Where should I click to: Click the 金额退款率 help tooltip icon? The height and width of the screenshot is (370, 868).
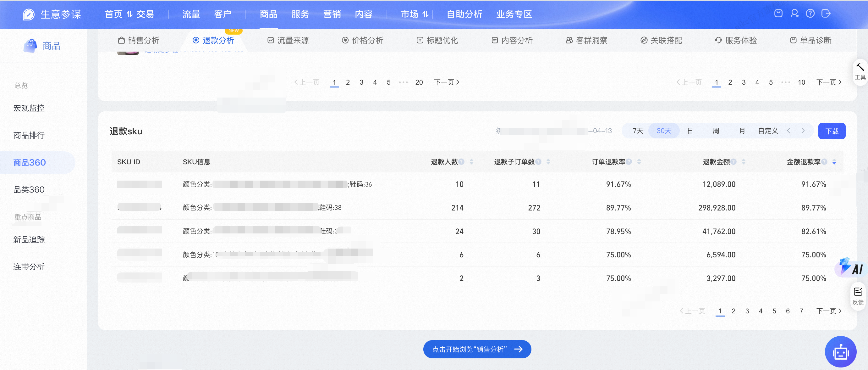tap(824, 161)
